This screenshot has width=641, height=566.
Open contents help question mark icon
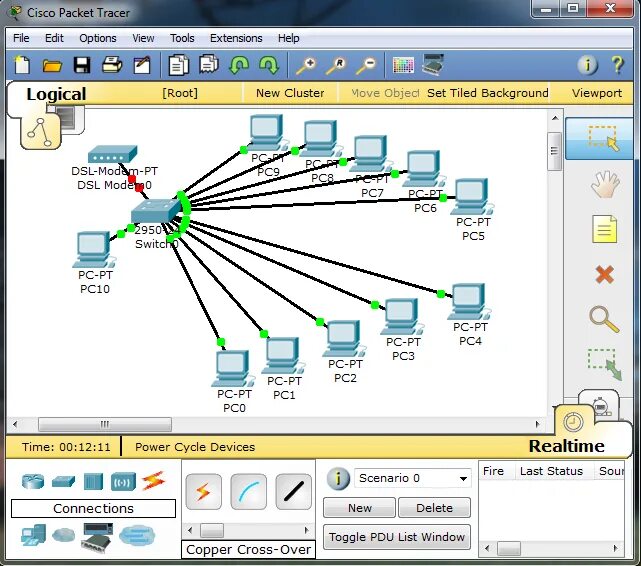click(x=618, y=65)
